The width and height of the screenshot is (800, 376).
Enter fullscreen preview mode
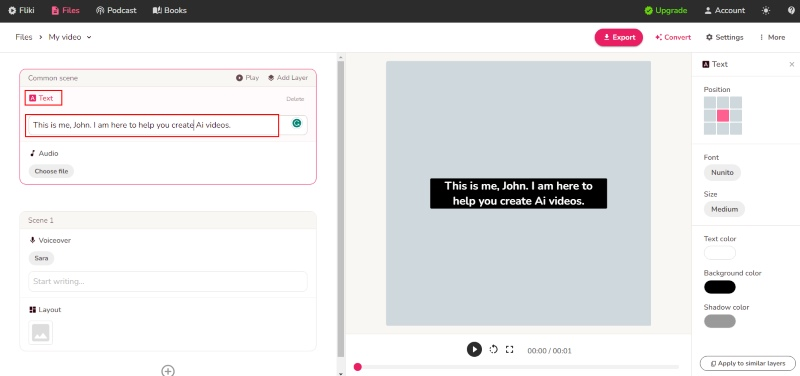(x=509, y=349)
